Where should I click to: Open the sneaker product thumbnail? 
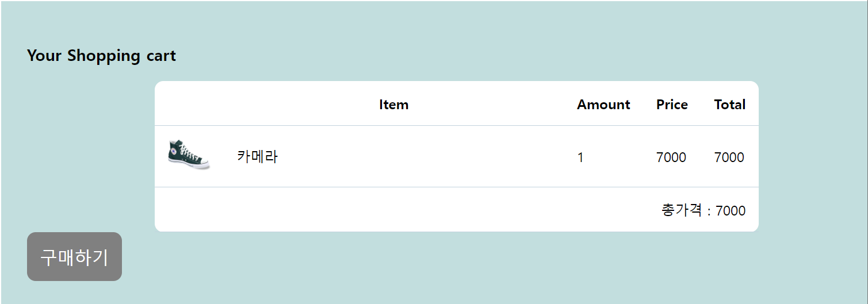click(x=189, y=155)
